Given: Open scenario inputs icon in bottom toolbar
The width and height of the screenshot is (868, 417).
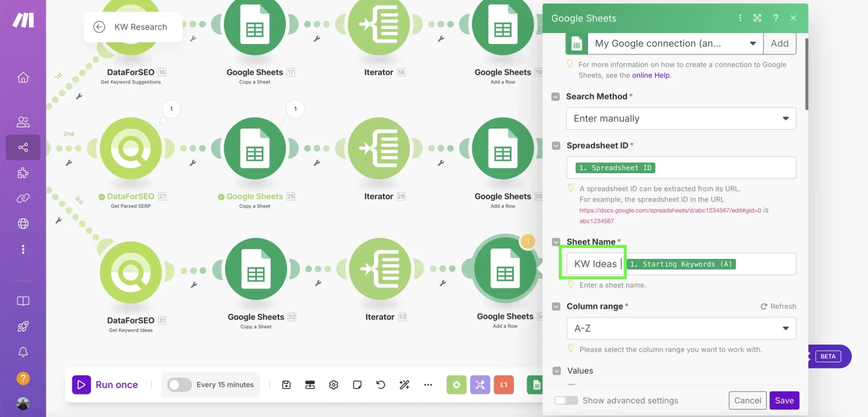Looking at the screenshot, I should (x=310, y=385).
